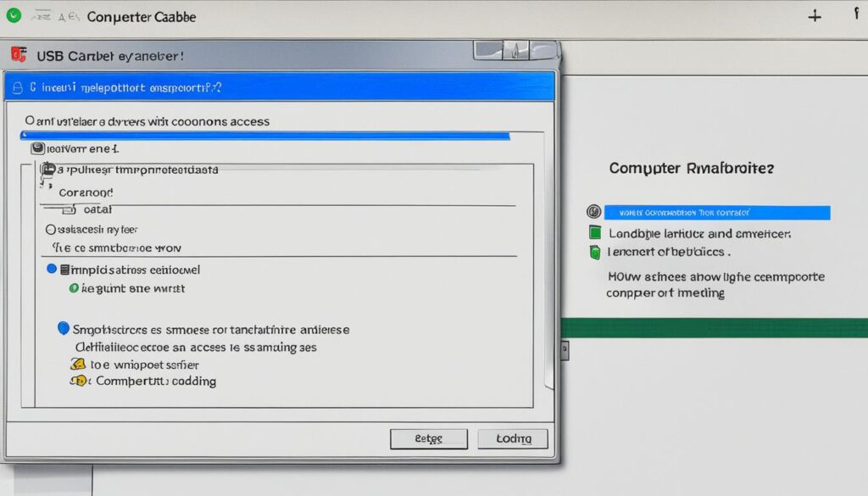Select the blue 'impicsatress' radio option
868x496 pixels.
(x=52, y=270)
